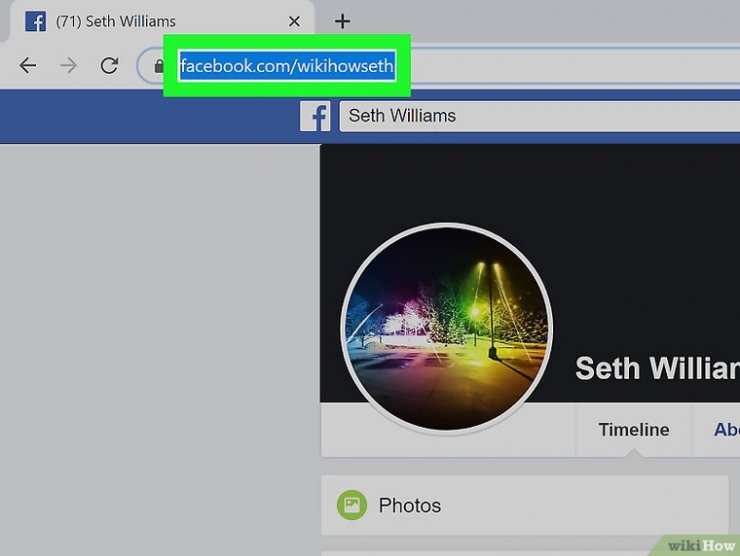Image resolution: width=740 pixels, height=556 pixels.
Task: Click the Seth Williams profile name
Action: (x=657, y=368)
